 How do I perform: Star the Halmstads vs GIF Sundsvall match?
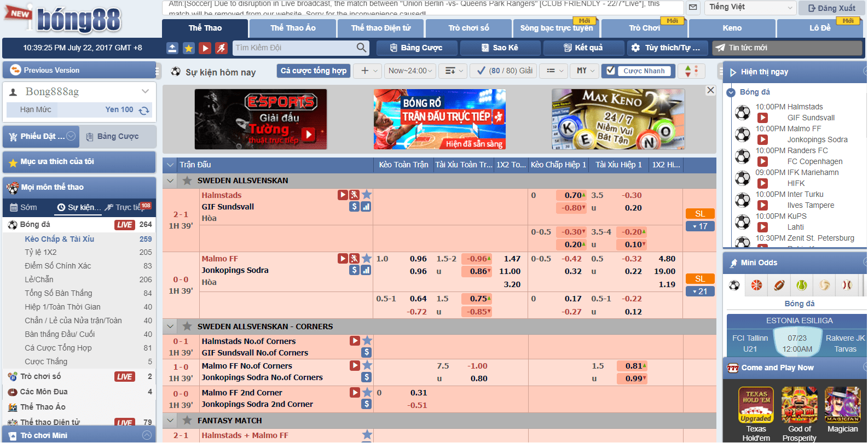pyautogui.click(x=367, y=195)
